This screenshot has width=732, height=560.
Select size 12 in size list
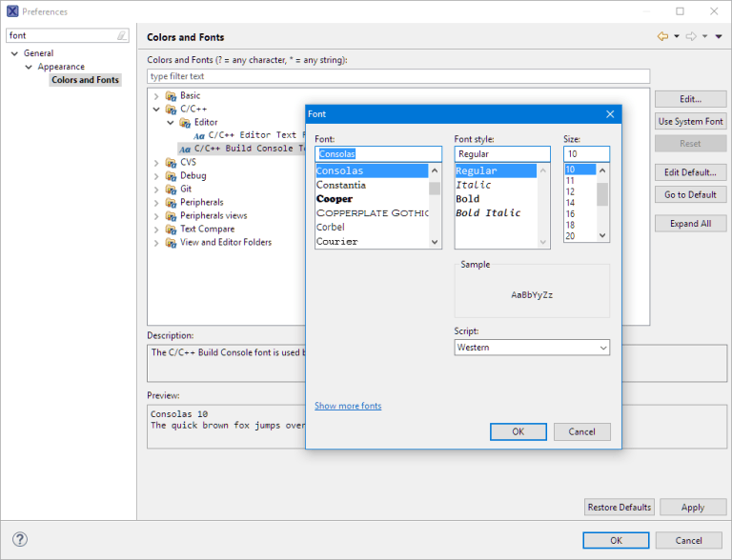click(x=570, y=191)
